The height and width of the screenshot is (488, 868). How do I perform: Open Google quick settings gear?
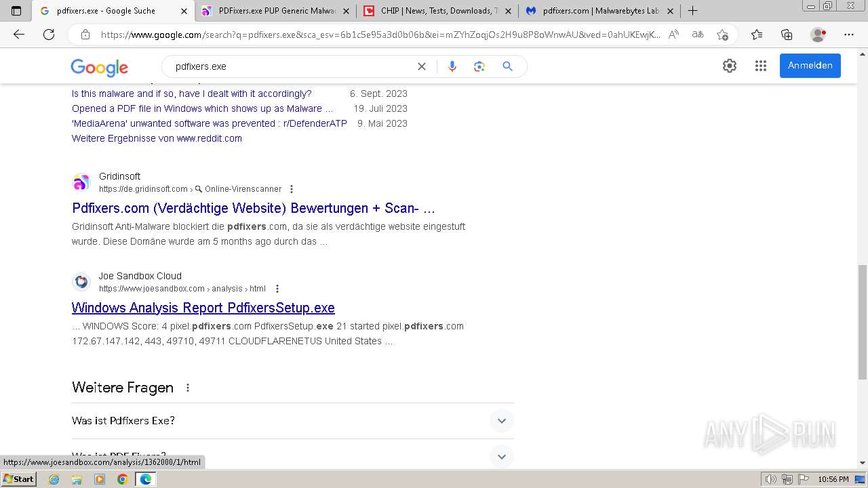pyautogui.click(x=730, y=66)
